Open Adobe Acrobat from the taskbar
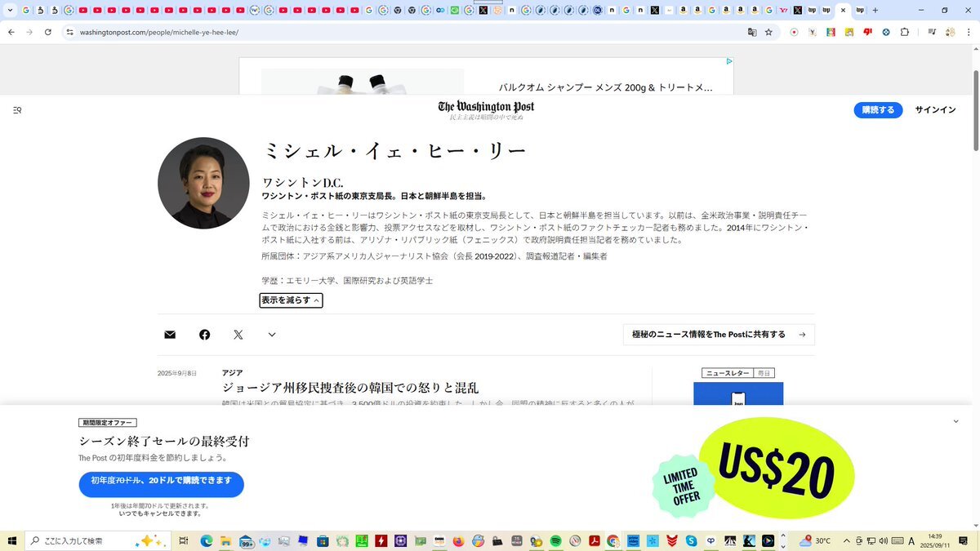The image size is (980, 551). point(595,540)
